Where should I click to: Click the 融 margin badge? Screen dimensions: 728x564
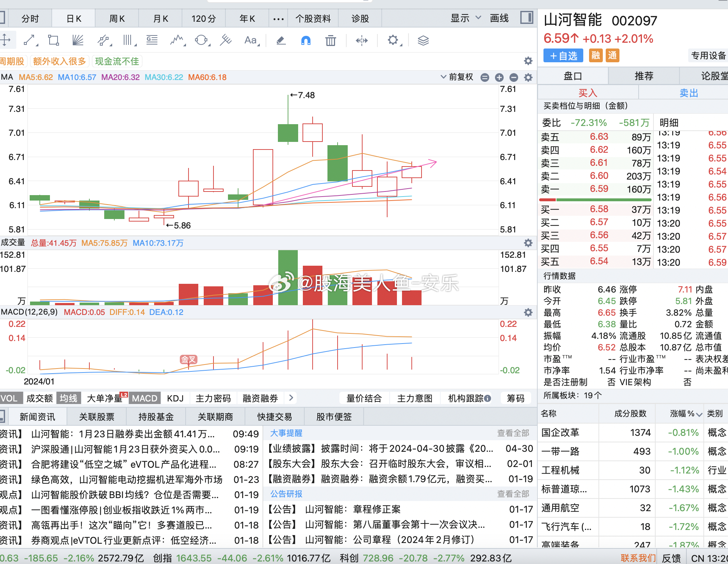point(596,56)
